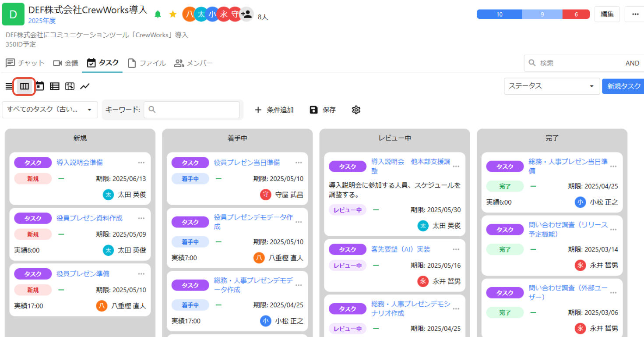
Task: Click the 編集 button
Action: (x=607, y=14)
